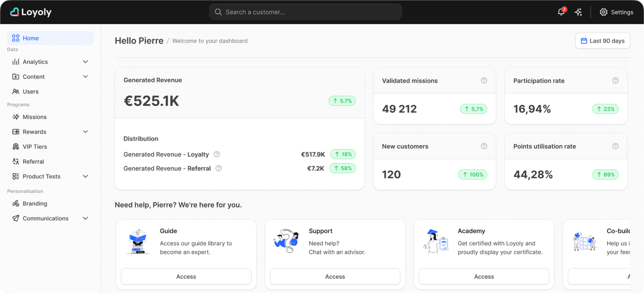Open the Last 90 days date selector
Image resolution: width=644 pixels, height=293 pixels.
point(602,41)
